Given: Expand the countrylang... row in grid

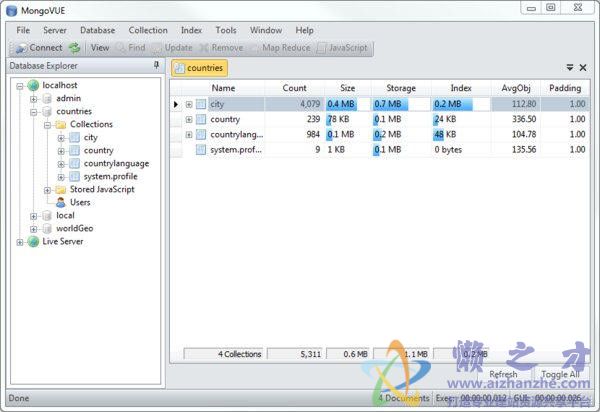Looking at the screenshot, I should [189, 135].
